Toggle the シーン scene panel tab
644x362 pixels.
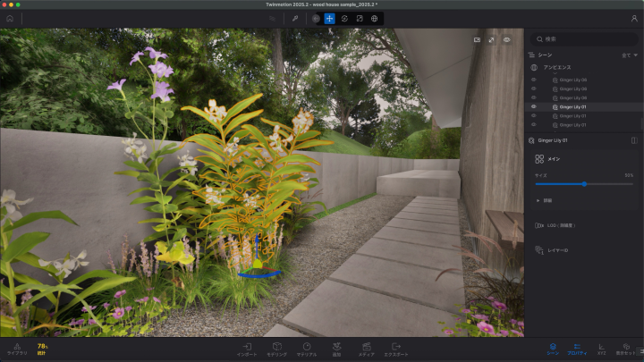click(553, 349)
